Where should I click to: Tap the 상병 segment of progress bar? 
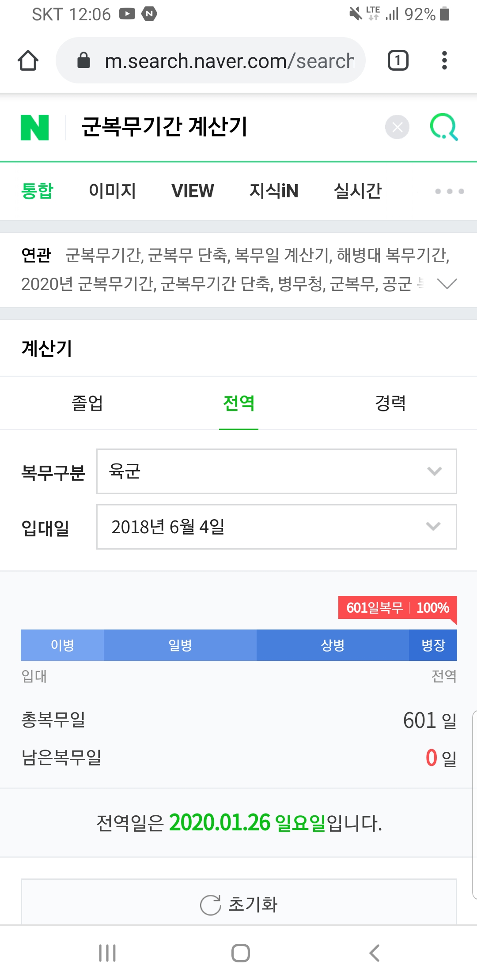(333, 645)
